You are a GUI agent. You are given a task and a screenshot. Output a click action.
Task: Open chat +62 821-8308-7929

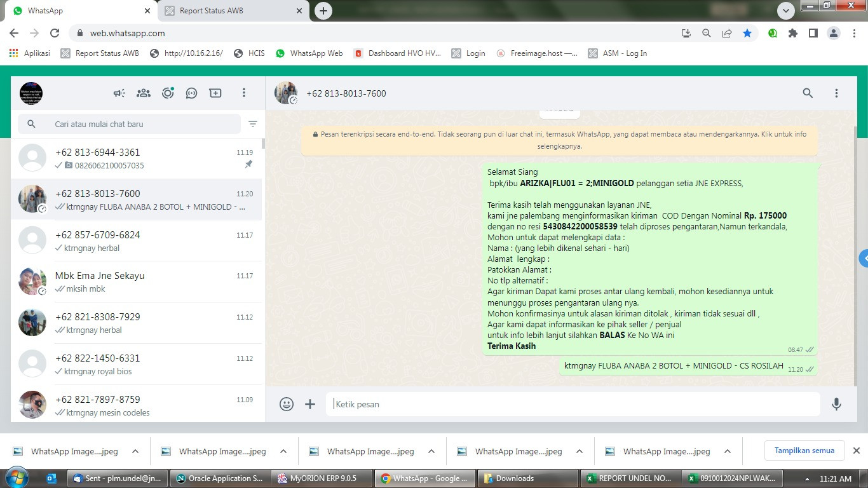point(137,323)
